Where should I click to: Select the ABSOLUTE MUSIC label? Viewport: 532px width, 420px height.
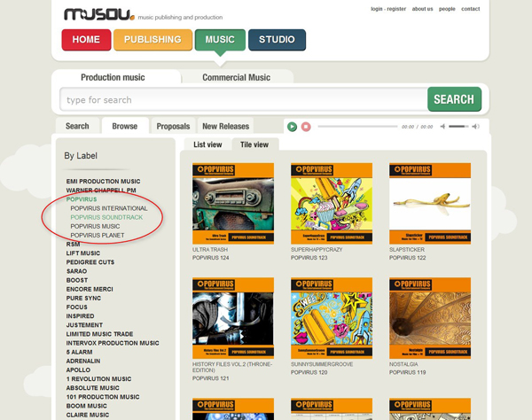(x=92, y=388)
